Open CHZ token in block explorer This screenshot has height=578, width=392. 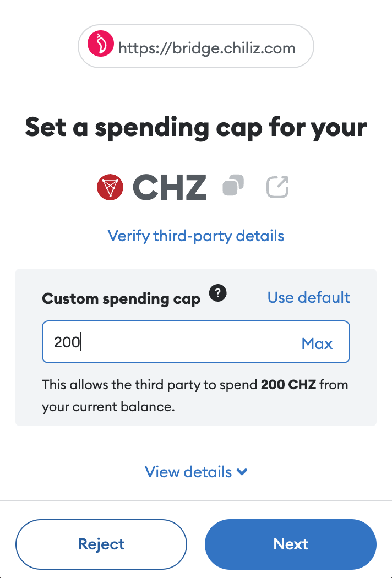click(x=277, y=187)
